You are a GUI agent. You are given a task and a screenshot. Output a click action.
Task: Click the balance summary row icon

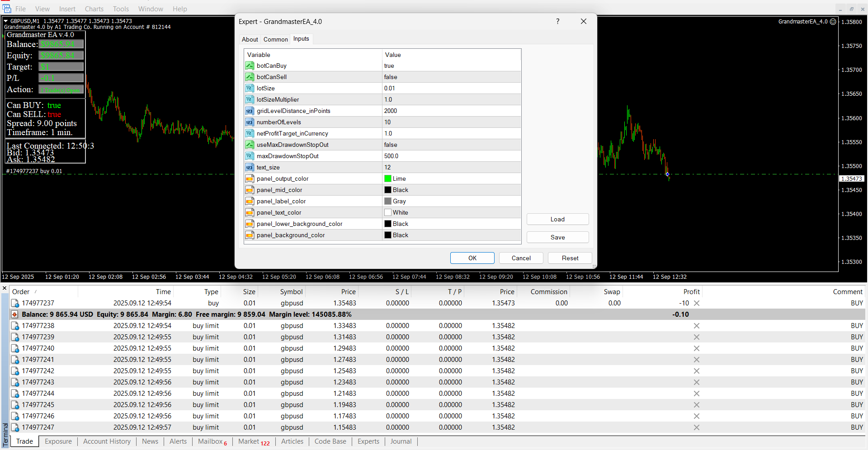click(x=15, y=314)
